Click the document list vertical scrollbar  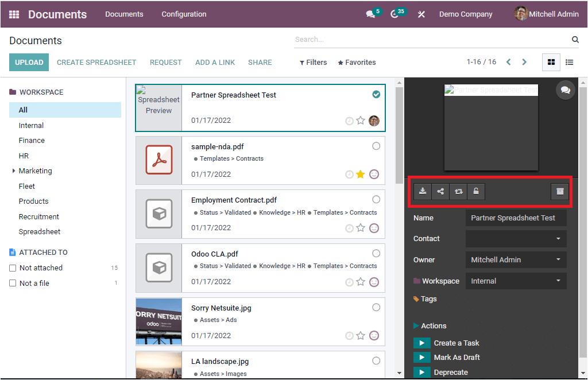[x=399, y=135]
